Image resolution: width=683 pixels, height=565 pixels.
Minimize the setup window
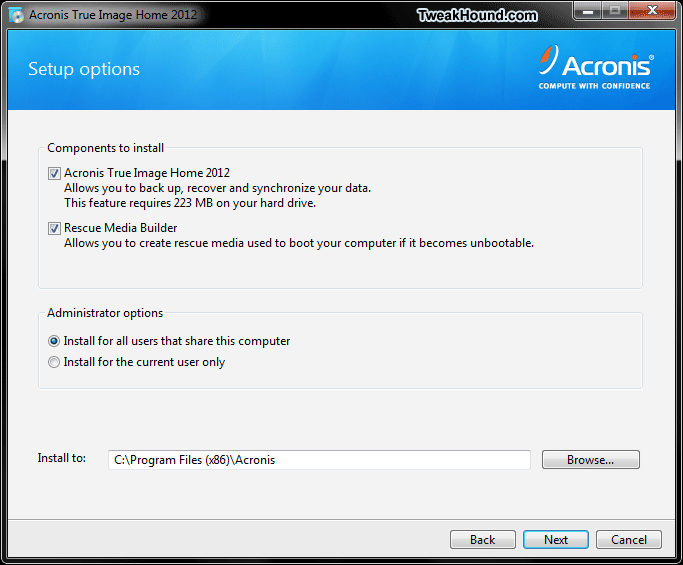pyautogui.click(x=588, y=11)
